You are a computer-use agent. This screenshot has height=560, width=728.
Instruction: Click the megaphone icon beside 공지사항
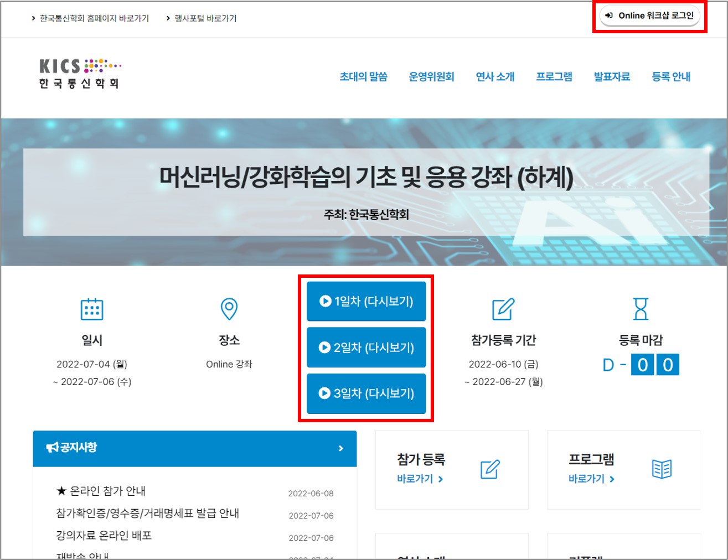point(52,447)
